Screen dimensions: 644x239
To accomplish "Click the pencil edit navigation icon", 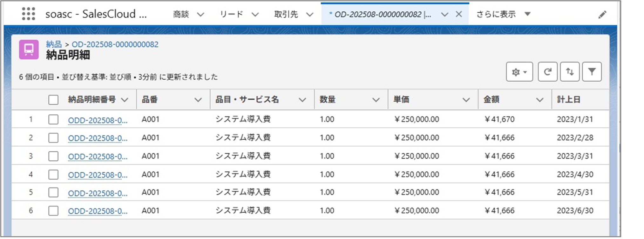I will [x=602, y=15].
